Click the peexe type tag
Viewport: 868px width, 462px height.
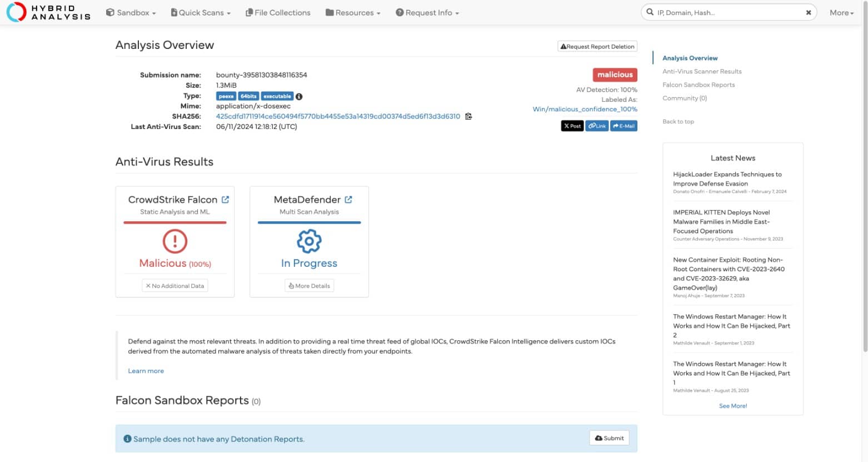pos(226,96)
